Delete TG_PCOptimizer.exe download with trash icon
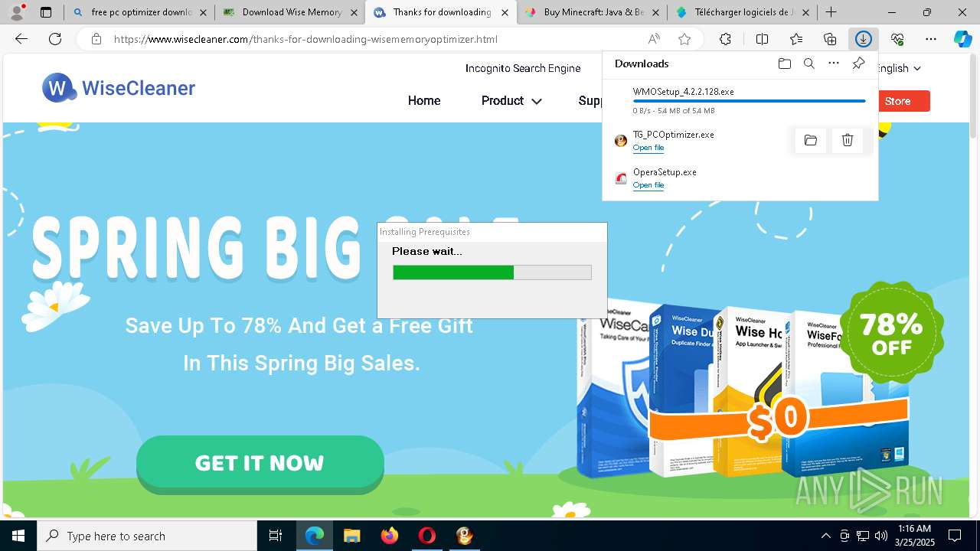 (848, 140)
